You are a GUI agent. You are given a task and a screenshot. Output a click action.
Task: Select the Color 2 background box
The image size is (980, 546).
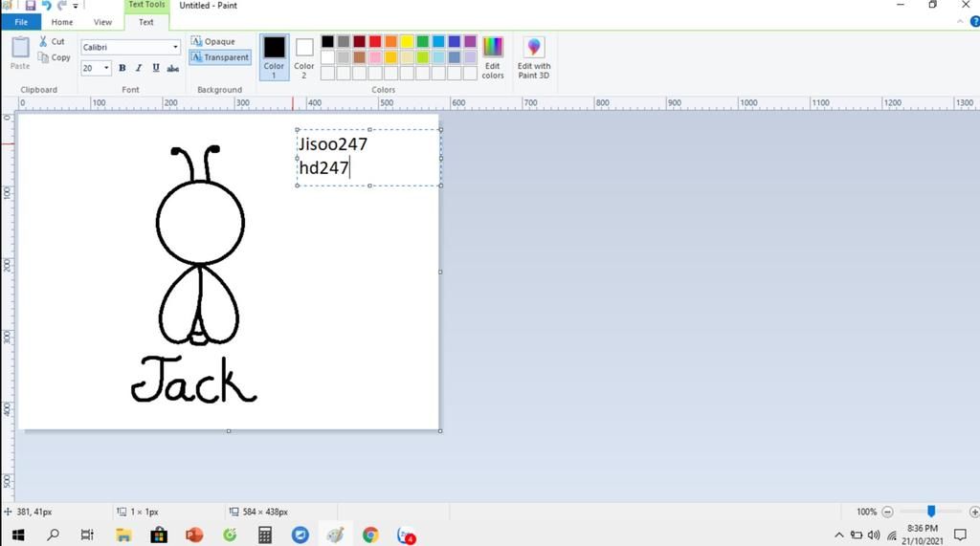tap(303, 56)
